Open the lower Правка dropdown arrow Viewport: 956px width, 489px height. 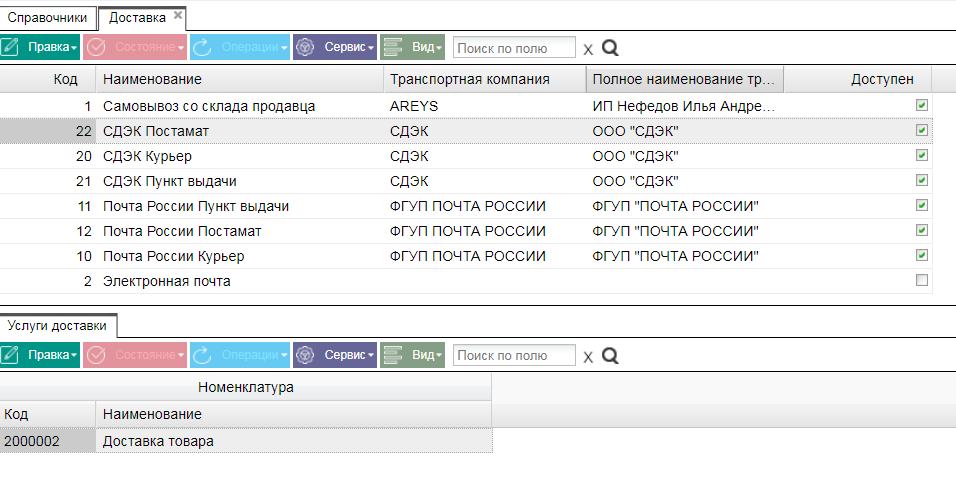tap(74, 355)
